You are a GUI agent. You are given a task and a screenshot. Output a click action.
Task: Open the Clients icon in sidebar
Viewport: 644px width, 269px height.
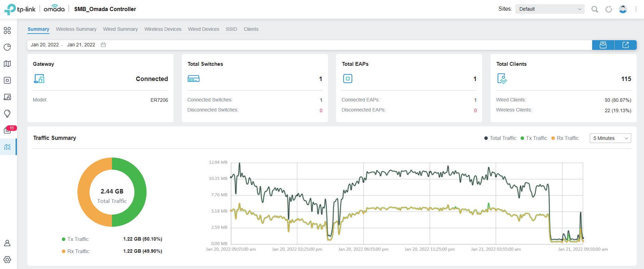(x=7, y=97)
